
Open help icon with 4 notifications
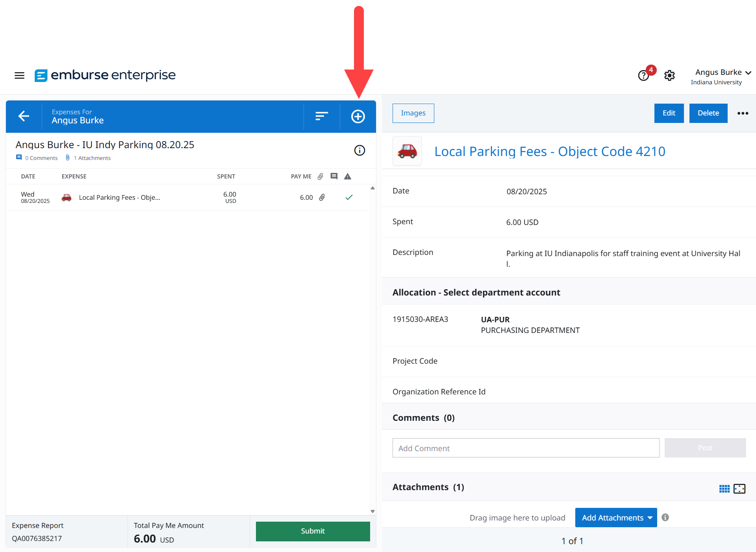pos(643,75)
